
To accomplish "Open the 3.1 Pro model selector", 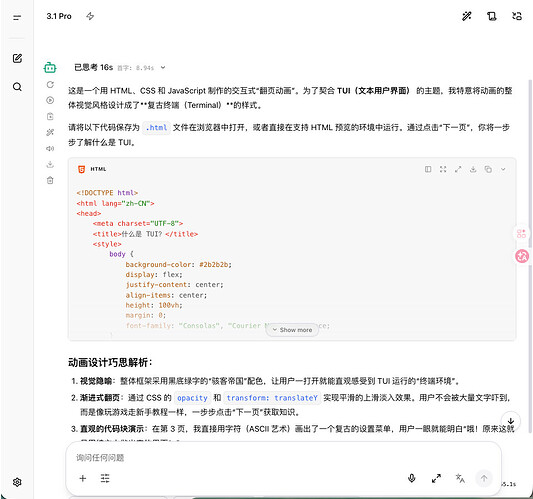I will tap(59, 16).
